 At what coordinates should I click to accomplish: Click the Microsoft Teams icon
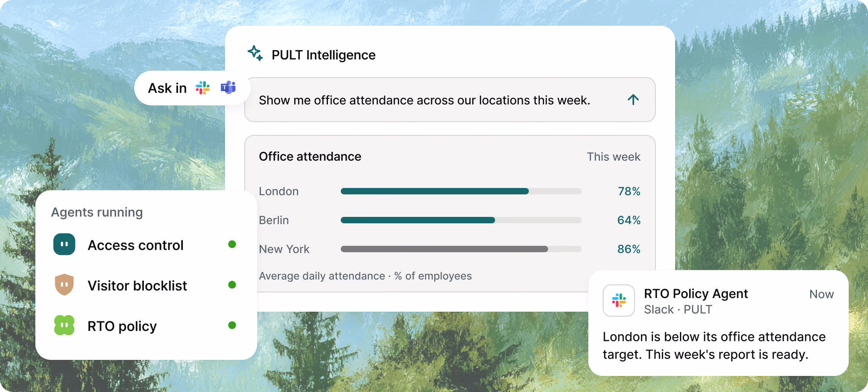(228, 88)
